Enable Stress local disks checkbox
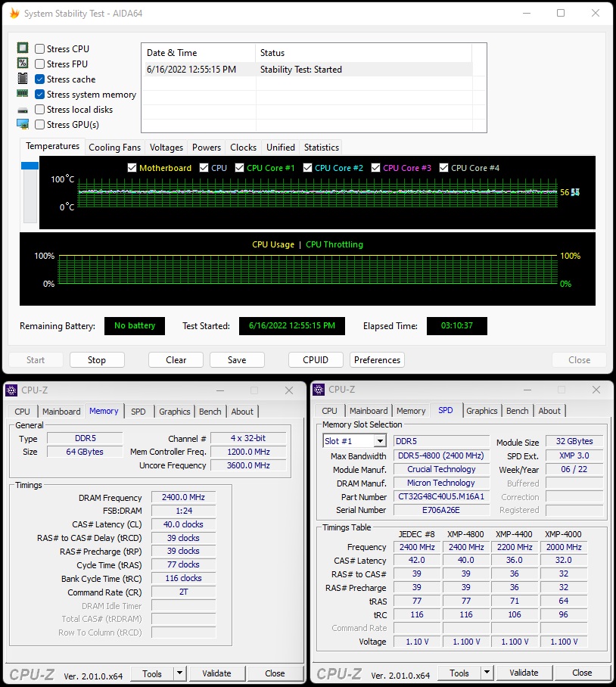Viewport: 616px width, 687px height. (40, 110)
